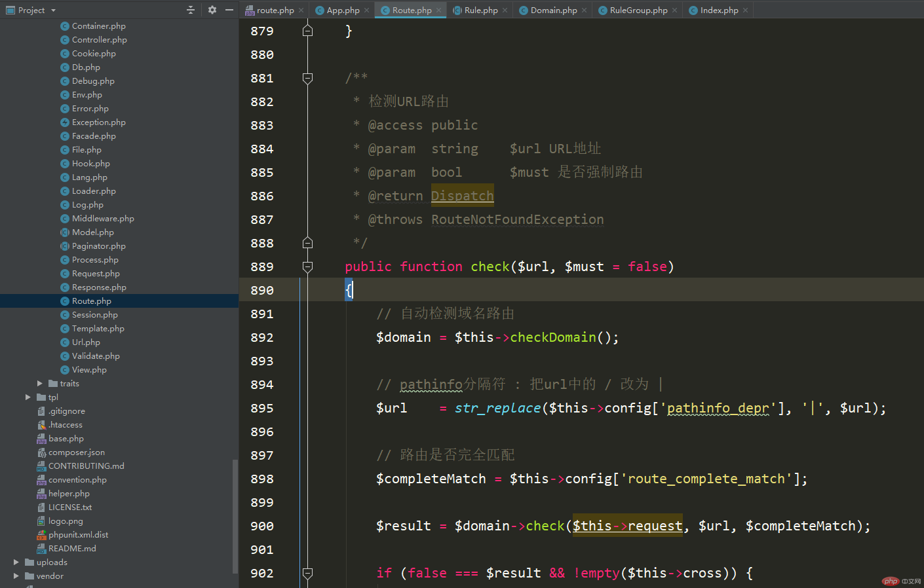Image resolution: width=924 pixels, height=588 pixels.
Task: Expand the uploads folder
Action: [x=16, y=562]
